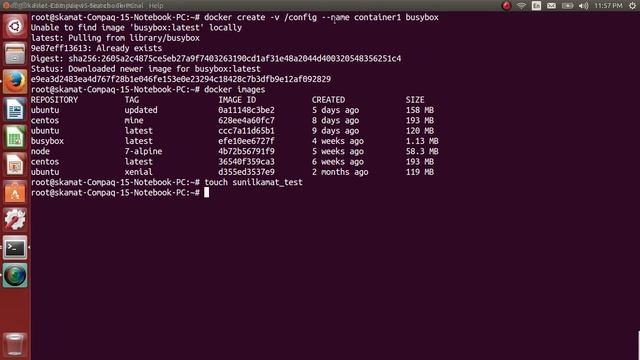This screenshot has width=640, height=360.
Task: Click image ID 36540f359ca3
Action: click(247, 162)
